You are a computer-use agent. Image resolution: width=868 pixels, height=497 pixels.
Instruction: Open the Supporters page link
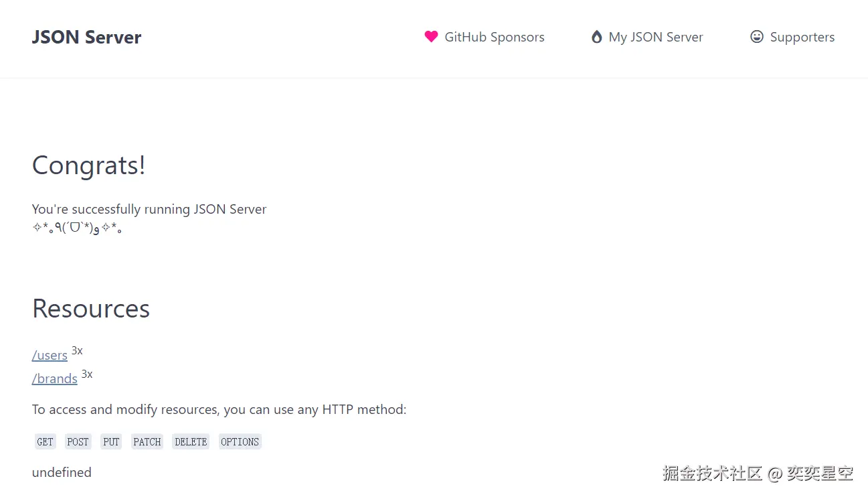click(x=802, y=38)
